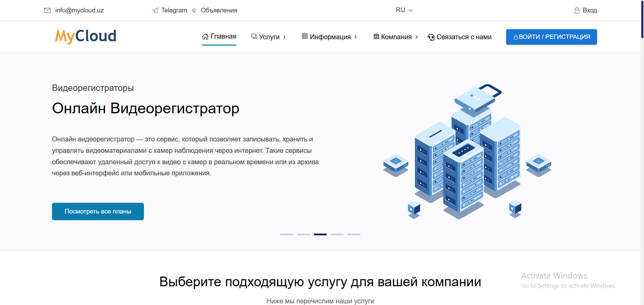Open Telegram via the paper plane icon
Image resolution: width=644 pixels, height=305 pixels.
coord(155,10)
